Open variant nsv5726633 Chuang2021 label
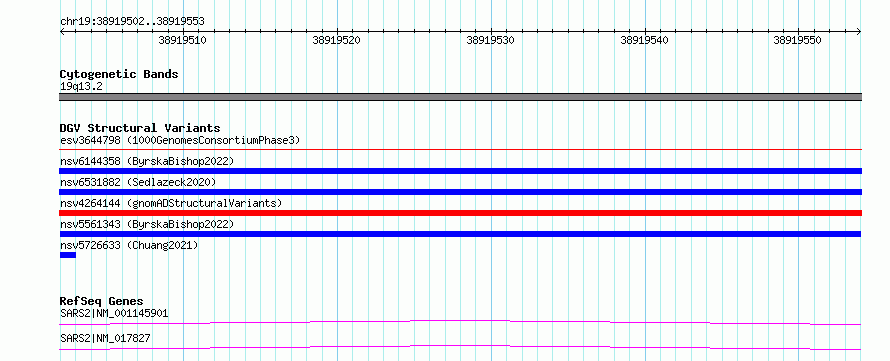The image size is (890, 361). tap(129, 245)
